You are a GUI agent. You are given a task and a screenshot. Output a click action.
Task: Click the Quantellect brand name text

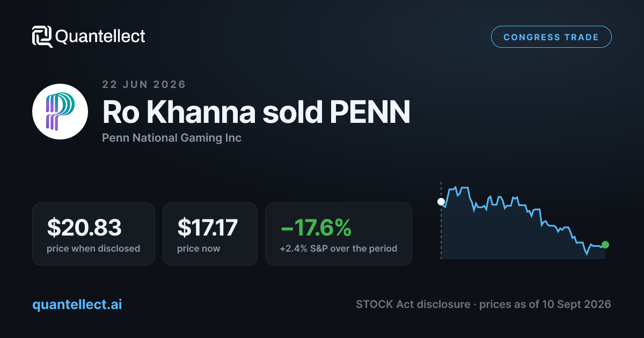pos(100,36)
